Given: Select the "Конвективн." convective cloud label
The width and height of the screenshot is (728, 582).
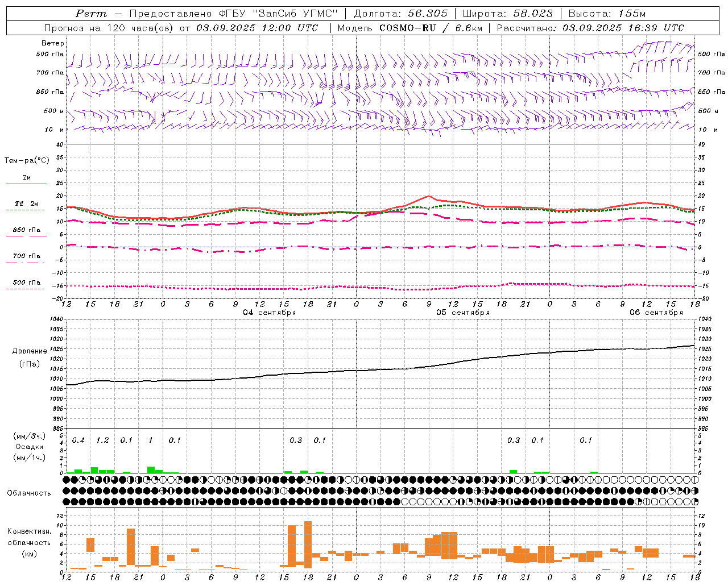Looking at the screenshot, I should click(x=30, y=531).
